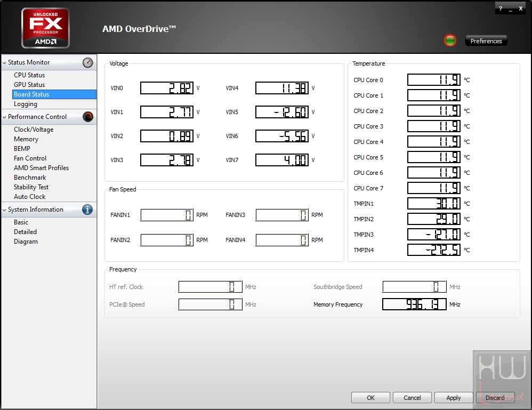Open the Stability Test page
The height and width of the screenshot is (410, 532).
pos(31,187)
